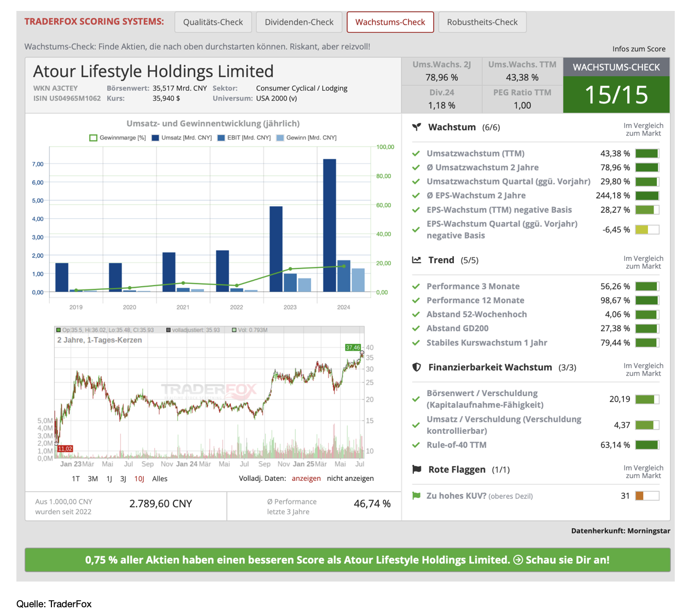Image resolution: width=689 pixels, height=616 pixels.
Task: Click the Consumer Cyclical / Lodging sector value
Action: click(302, 88)
